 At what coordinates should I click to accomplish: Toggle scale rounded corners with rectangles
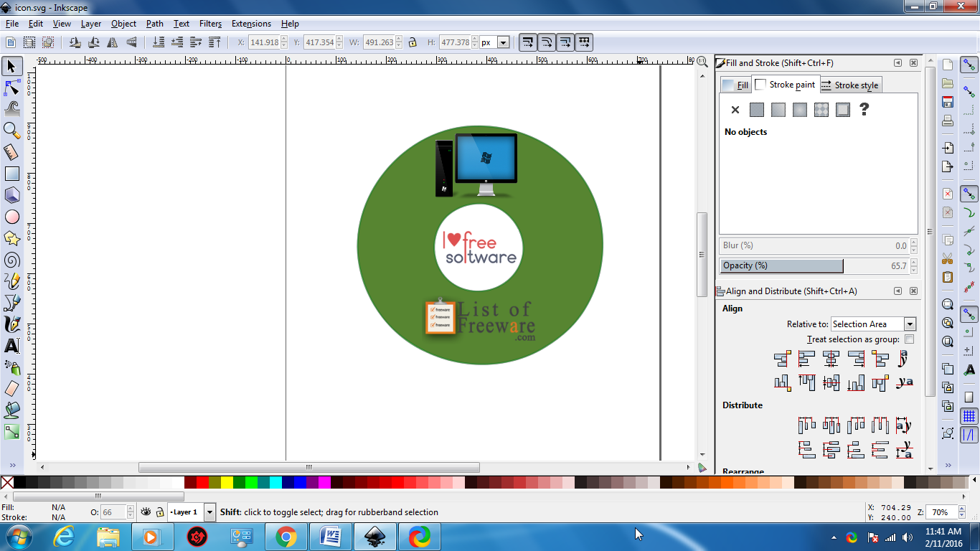pos(547,42)
